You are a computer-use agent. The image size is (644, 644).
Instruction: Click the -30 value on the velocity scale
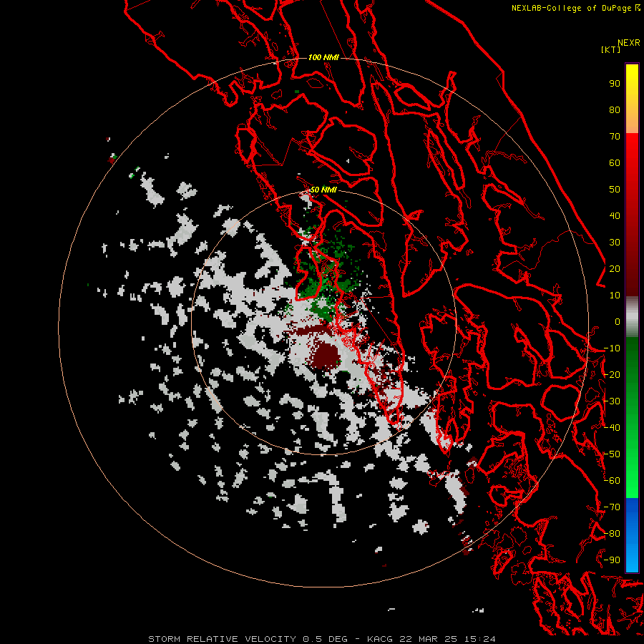pos(612,401)
